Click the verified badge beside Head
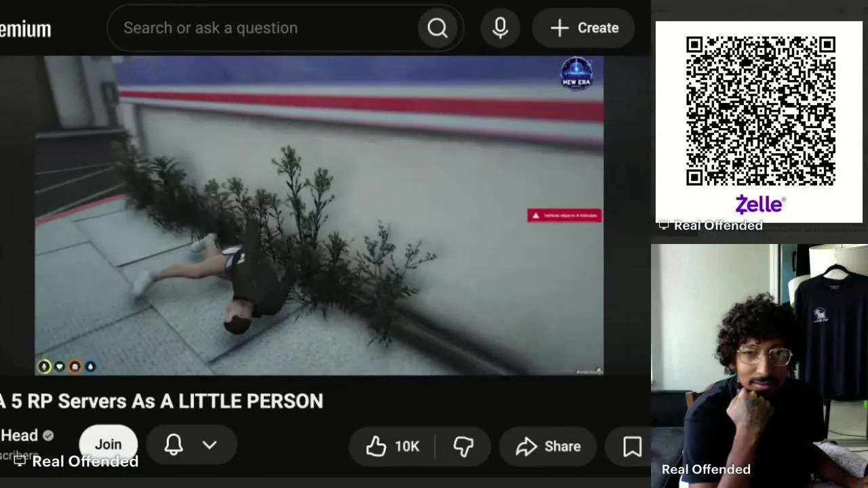This screenshot has height=488, width=868. click(x=48, y=436)
